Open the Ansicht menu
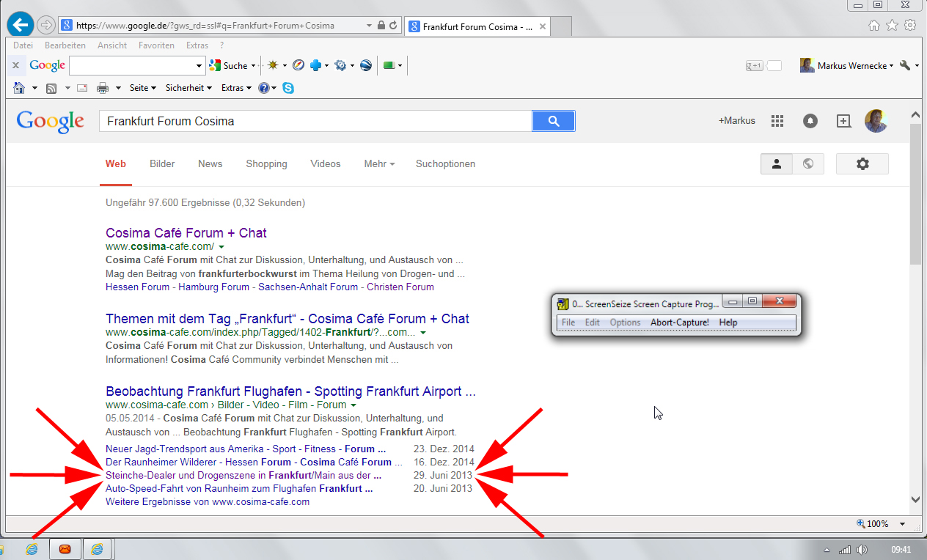 [112, 45]
